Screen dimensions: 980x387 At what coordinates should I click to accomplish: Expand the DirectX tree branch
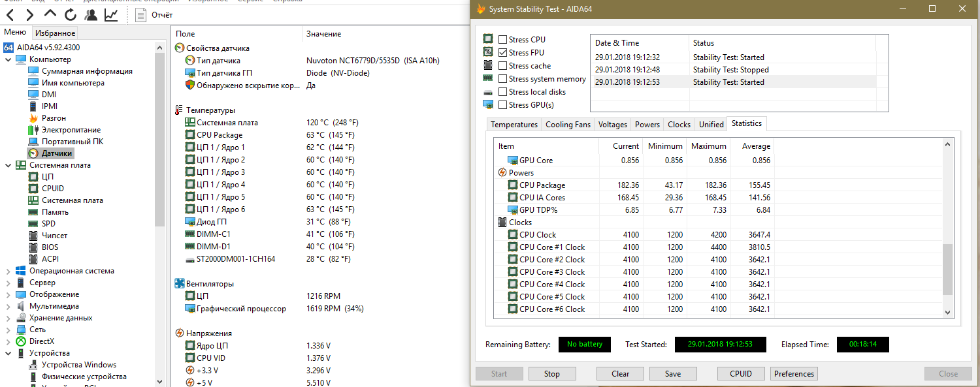pos(8,341)
